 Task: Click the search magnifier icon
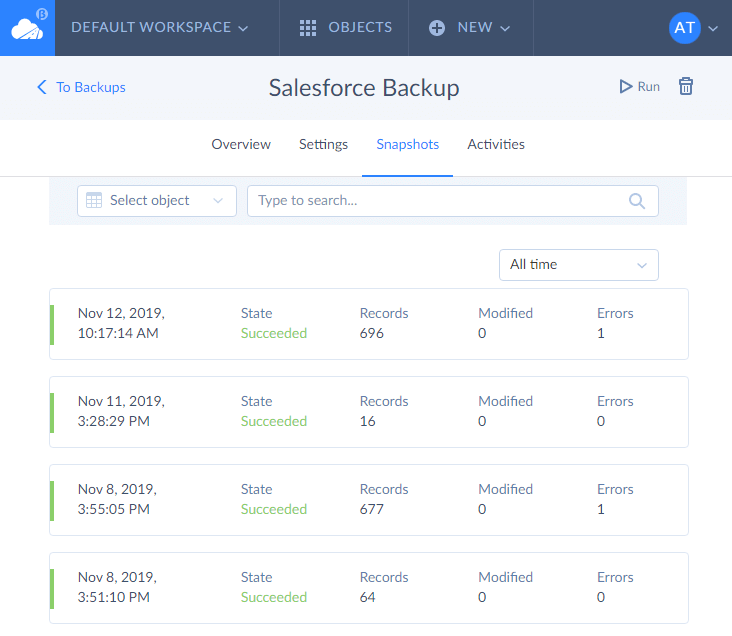pos(637,201)
